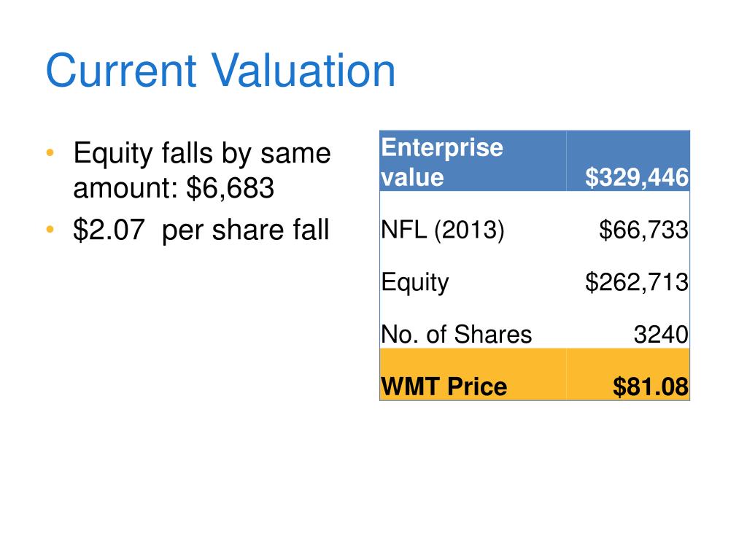
Task: Click the "Equity" row label in table
Action: point(415,282)
